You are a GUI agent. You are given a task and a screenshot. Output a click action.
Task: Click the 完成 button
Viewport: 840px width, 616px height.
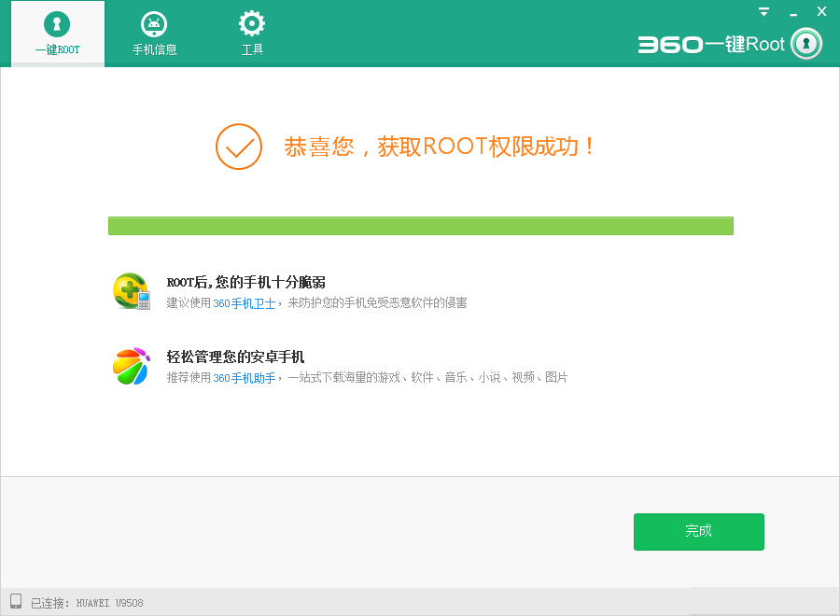(698, 531)
